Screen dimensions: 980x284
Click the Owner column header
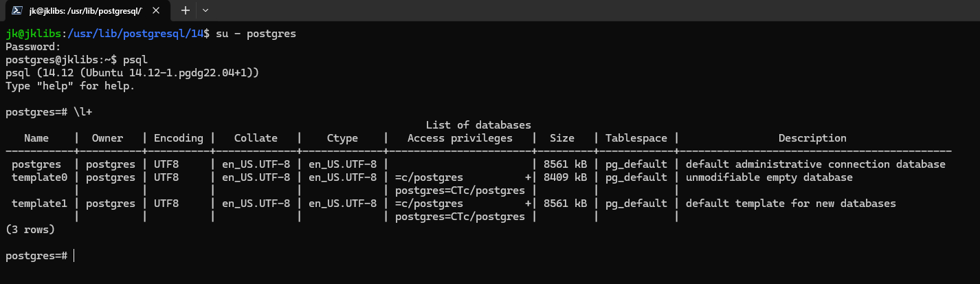pyautogui.click(x=107, y=138)
